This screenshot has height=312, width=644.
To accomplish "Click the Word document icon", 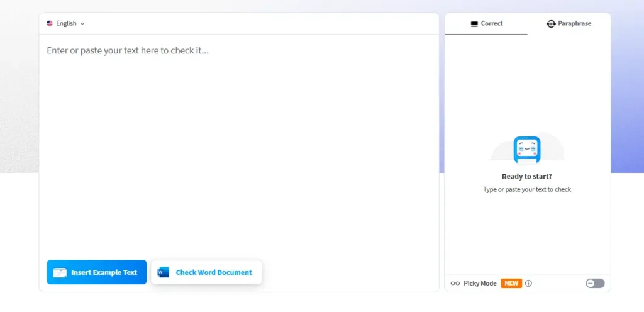I will (163, 272).
